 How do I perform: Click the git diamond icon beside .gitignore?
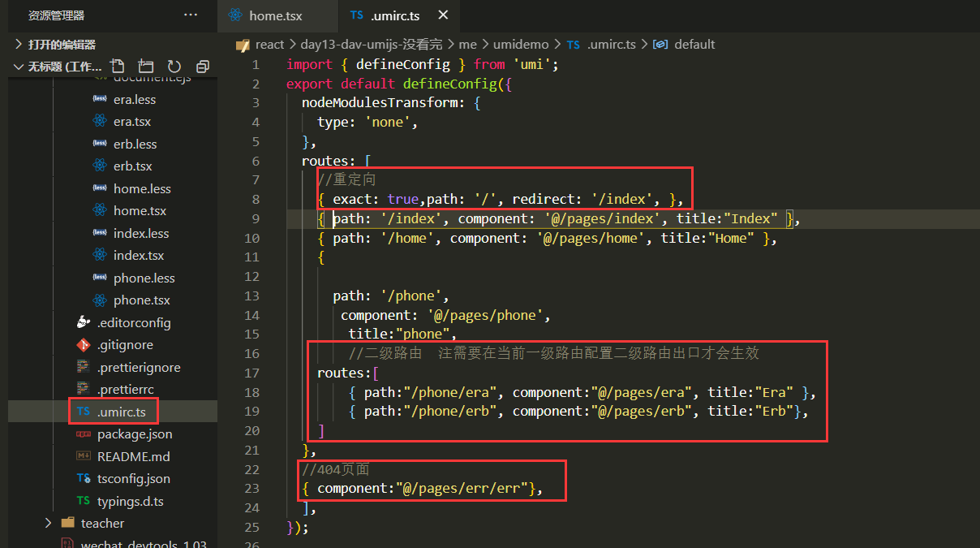click(83, 345)
